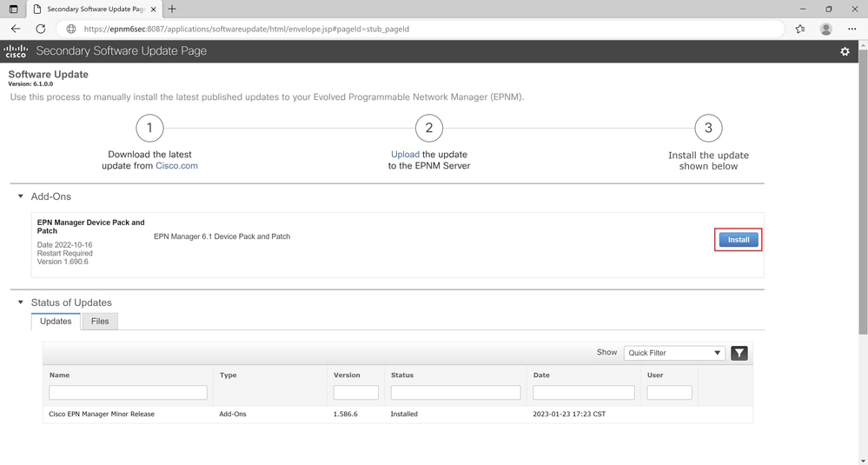Image resolution: width=868 pixels, height=465 pixels.
Task: Open browser more options menu
Action: pyautogui.click(x=852, y=29)
